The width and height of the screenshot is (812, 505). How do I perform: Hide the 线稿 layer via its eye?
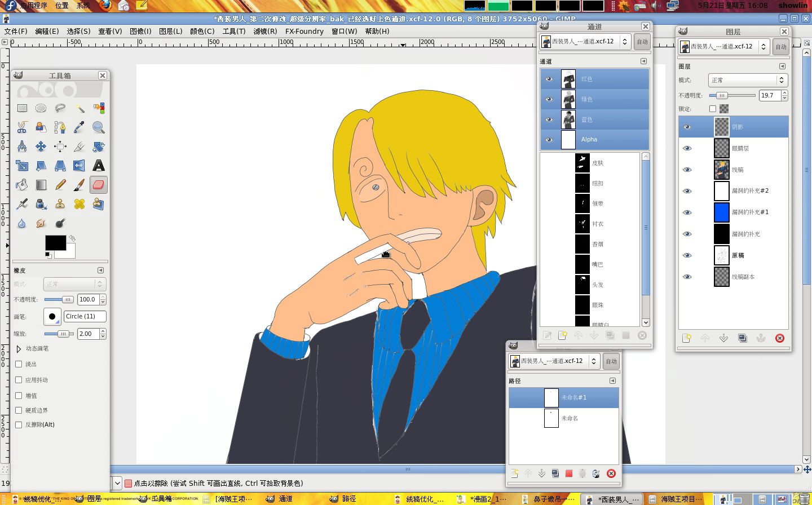click(687, 170)
